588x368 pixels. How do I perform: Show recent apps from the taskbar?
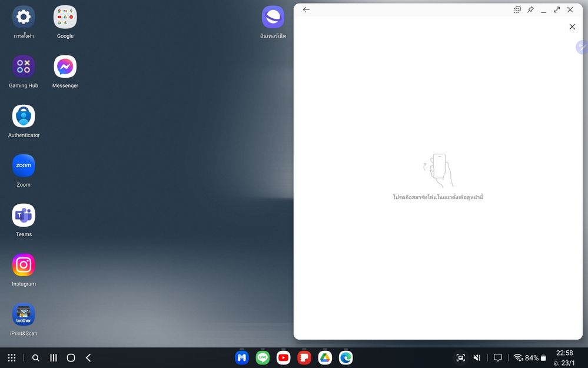click(54, 358)
